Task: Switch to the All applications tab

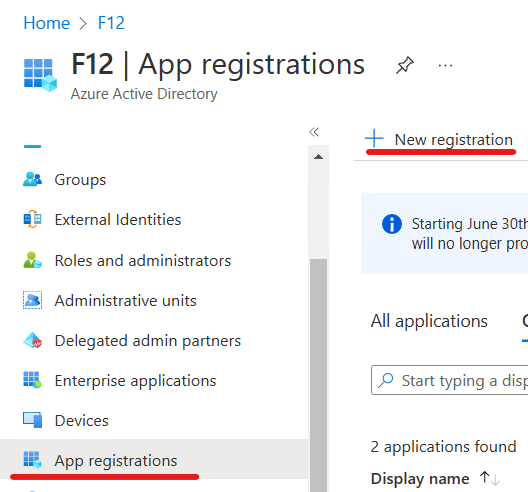Action: (429, 321)
